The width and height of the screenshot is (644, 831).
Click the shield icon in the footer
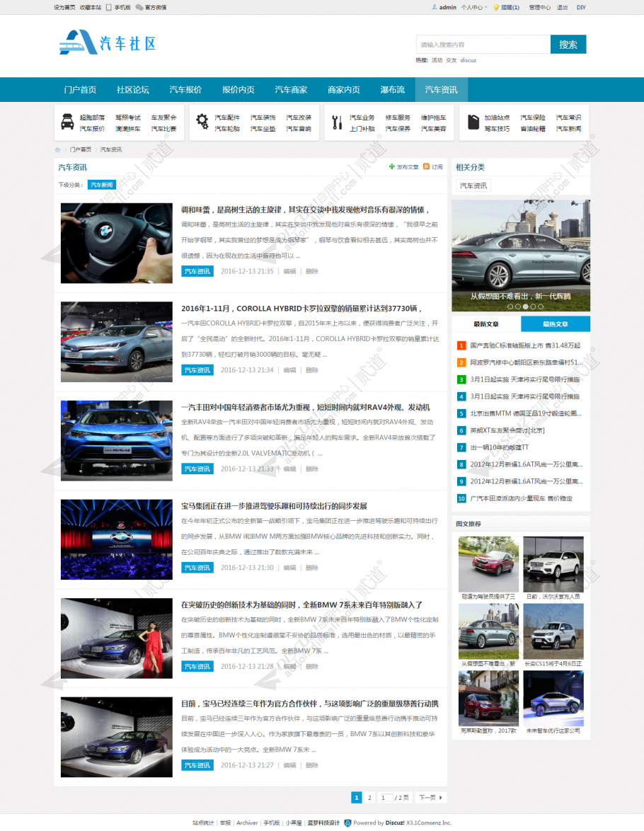click(x=347, y=823)
